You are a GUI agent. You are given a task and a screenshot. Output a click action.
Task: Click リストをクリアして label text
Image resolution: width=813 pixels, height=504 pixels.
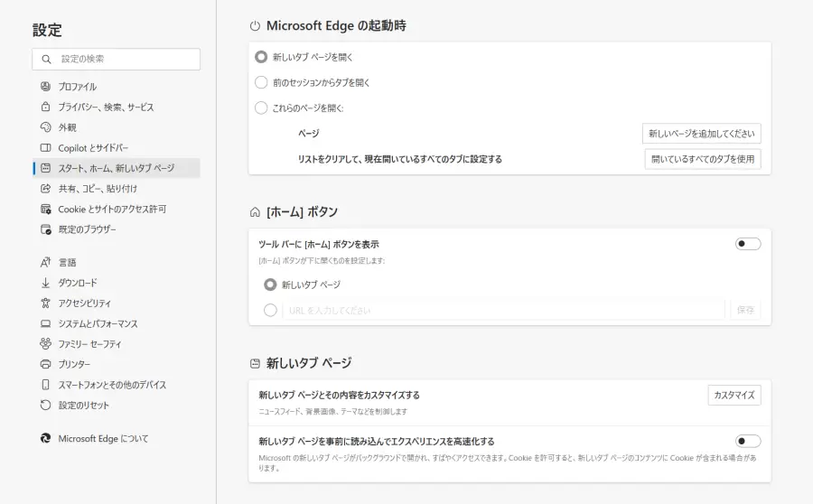click(400, 159)
